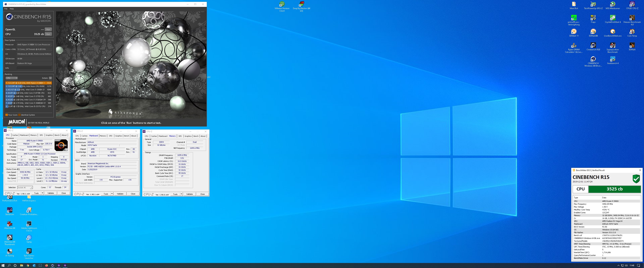Click the Info field in Cinebench system panel
This screenshot has width=644, height=268.
(34, 68)
